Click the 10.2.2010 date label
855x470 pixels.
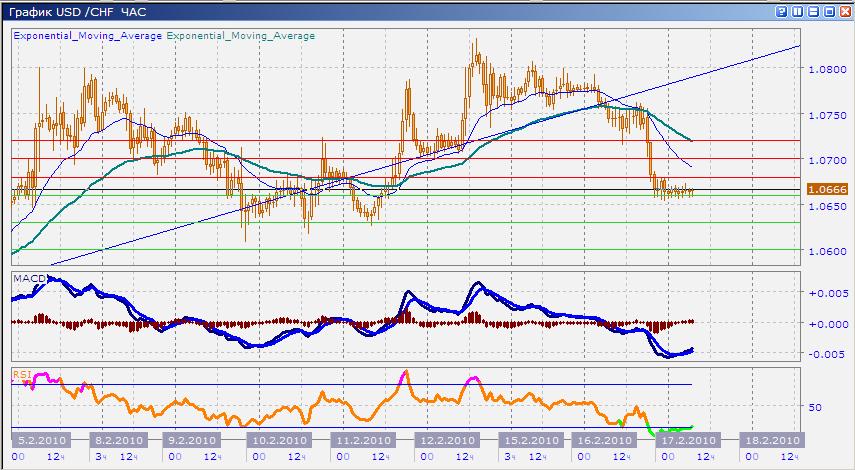[x=277, y=440]
